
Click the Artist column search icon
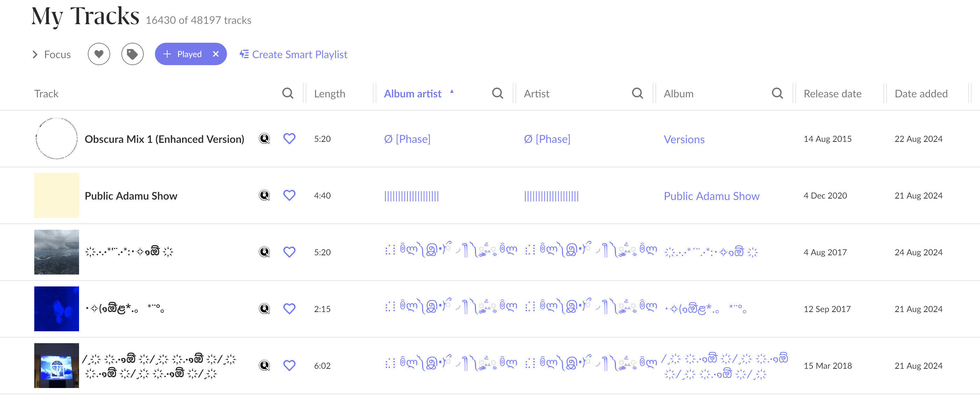pos(637,93)
